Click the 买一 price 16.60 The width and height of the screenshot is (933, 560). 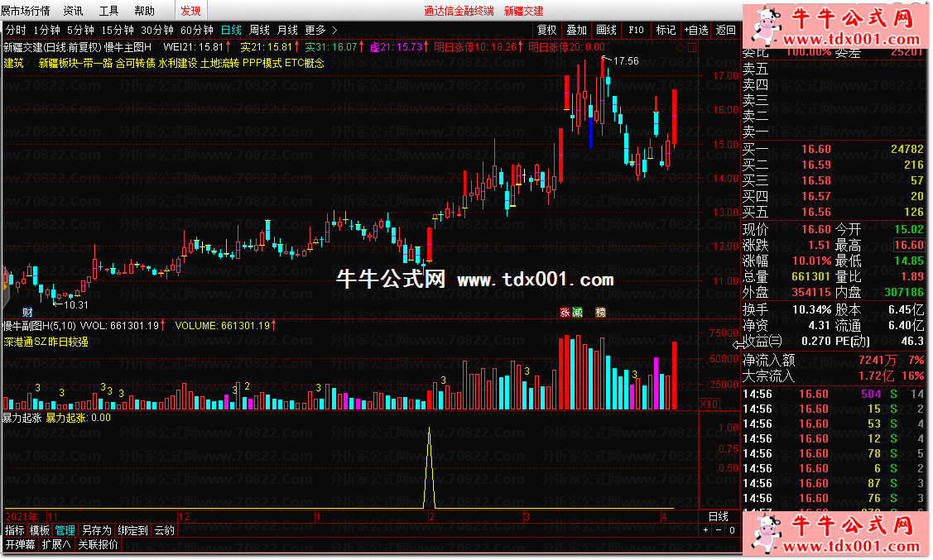pyautogui.click(x=815, y=149)
